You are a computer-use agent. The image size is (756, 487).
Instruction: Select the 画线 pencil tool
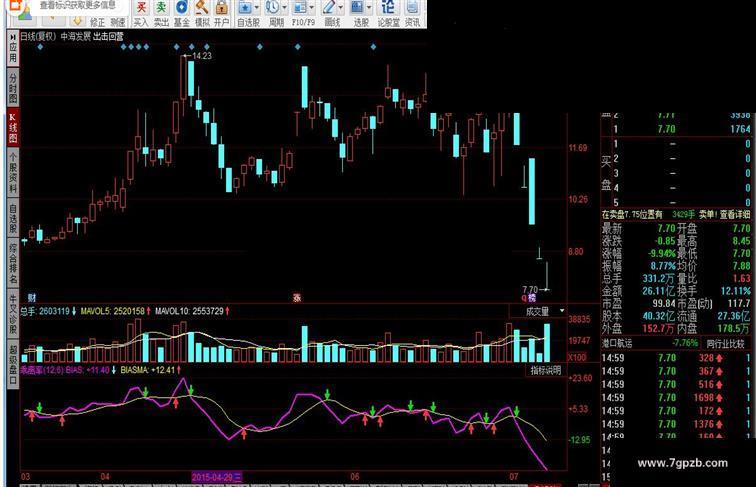329,8
